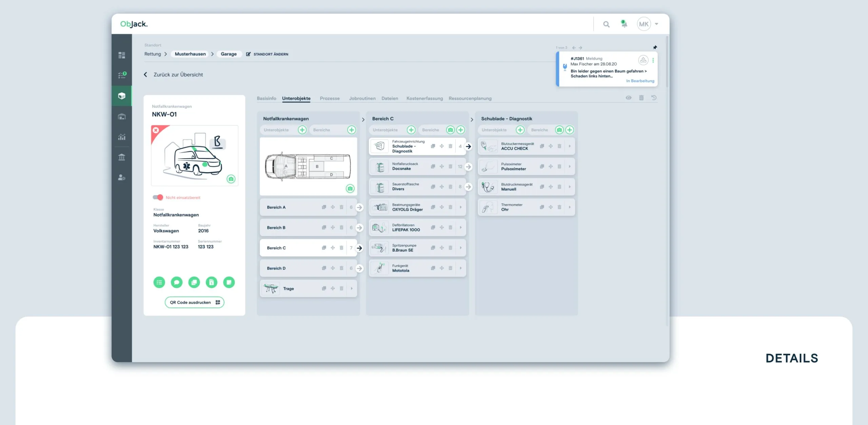Open the dashboard icon in left sidebar

click(122, 55)
